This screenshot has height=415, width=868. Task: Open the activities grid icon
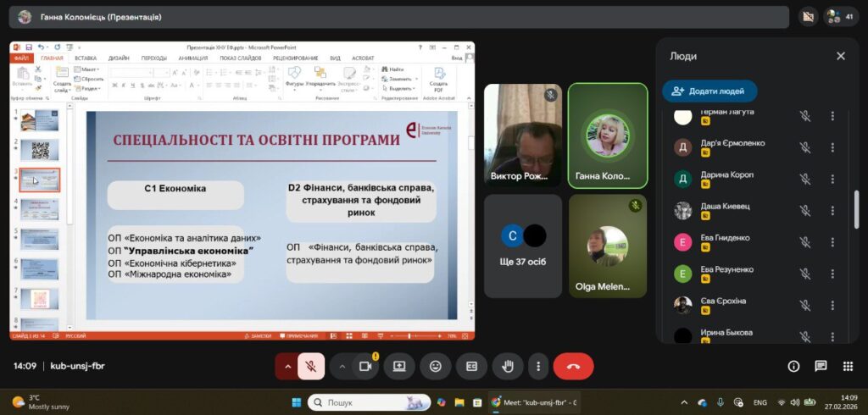tap(848, 366)
